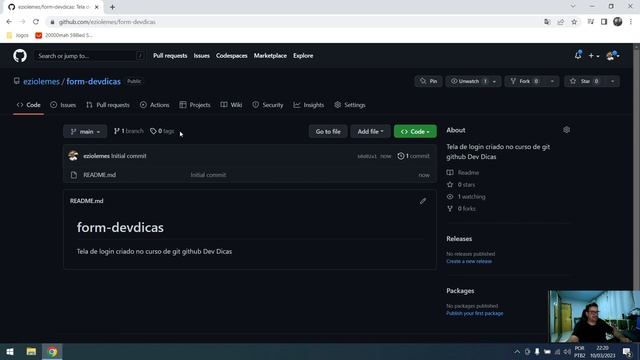640x360 pixels.
Task: Open the 1 watching link
Action: tap(466, 196)
